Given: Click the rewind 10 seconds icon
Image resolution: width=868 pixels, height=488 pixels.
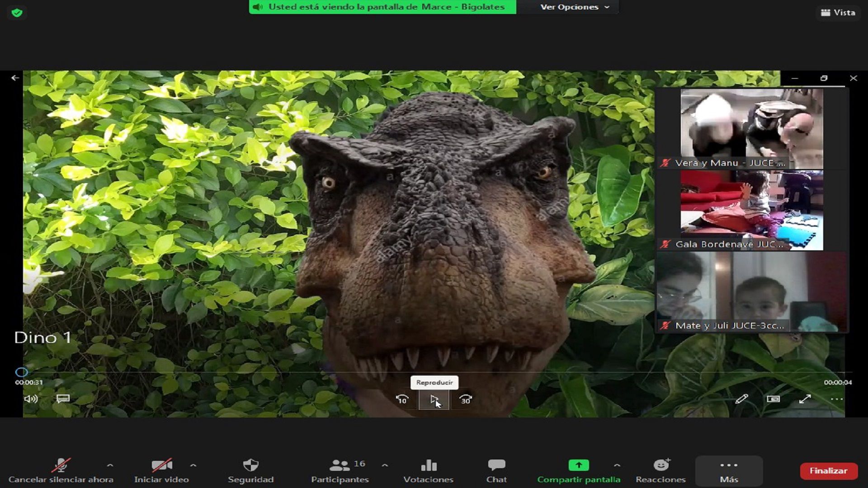Looking at the screenshot, I should point(402,399).
